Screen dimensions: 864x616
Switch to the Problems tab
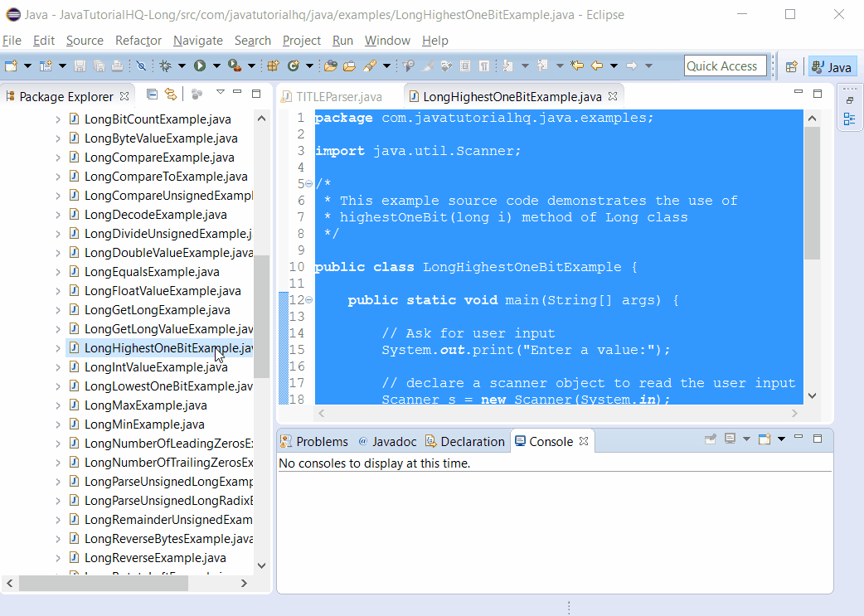point(322,440)
